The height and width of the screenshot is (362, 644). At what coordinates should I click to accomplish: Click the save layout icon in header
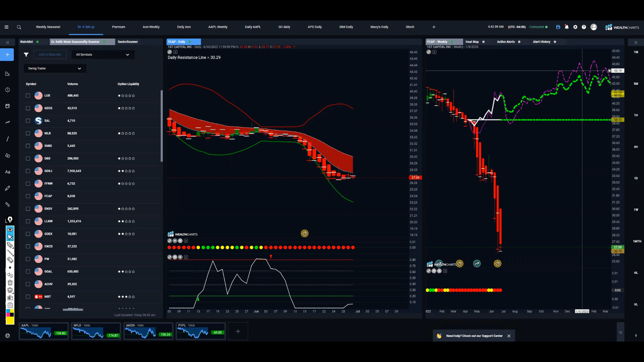[558, 27]
